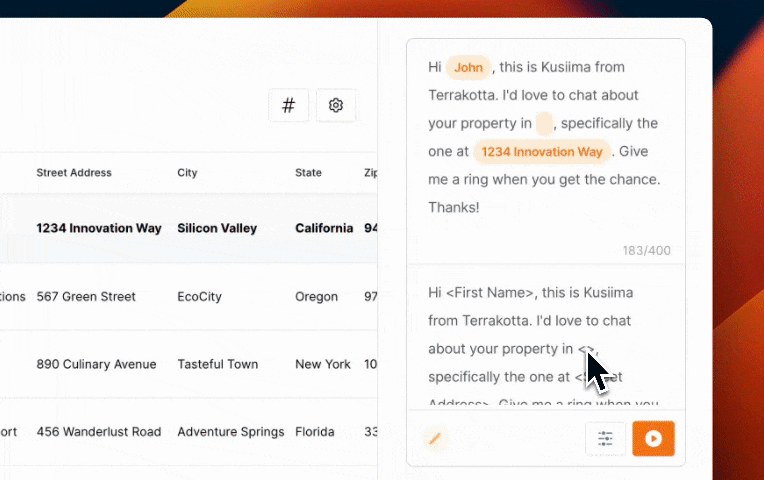764x480 pixels.
Task: Select the 567 Green Street row
Action: (189, 297)
